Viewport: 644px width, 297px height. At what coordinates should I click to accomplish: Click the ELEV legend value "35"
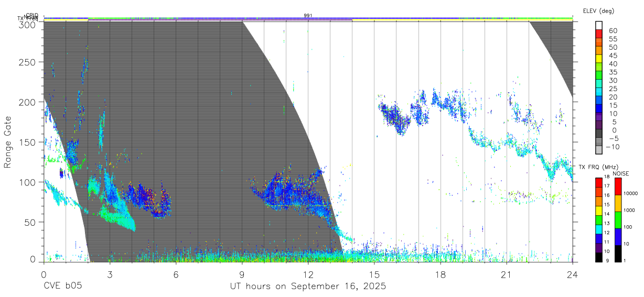[613, 72]
